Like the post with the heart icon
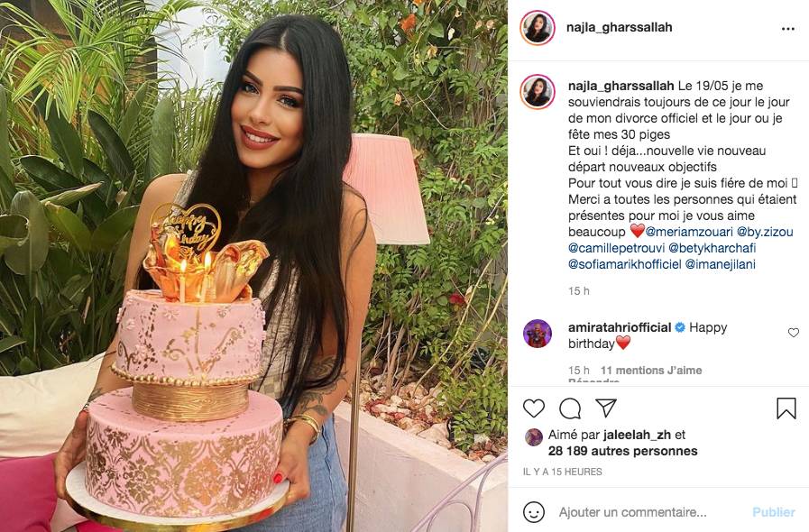 tap(534, 408)
